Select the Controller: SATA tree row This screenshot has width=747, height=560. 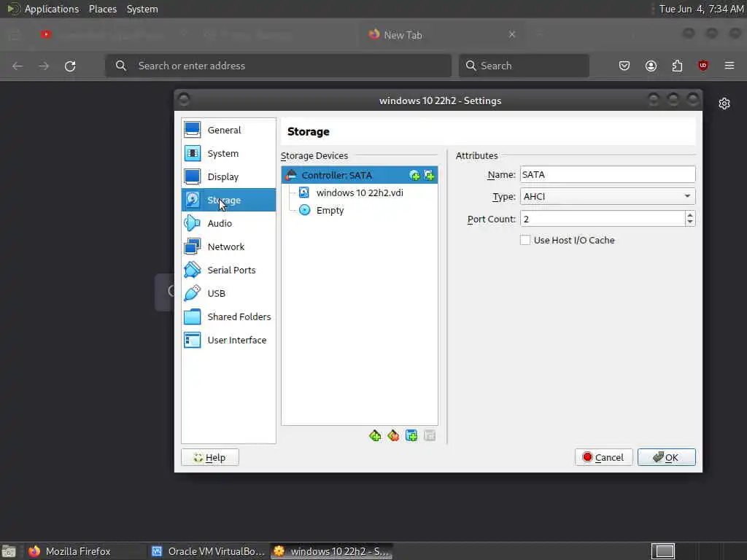tap(360, 175)
